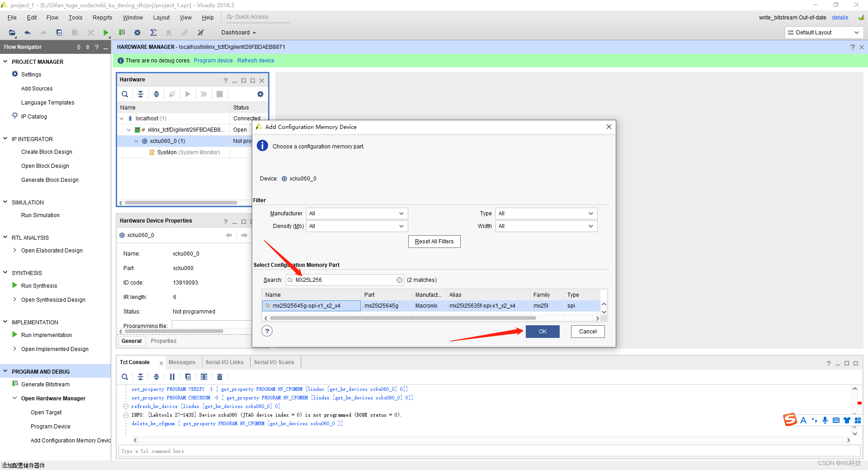This screenshot has height=470, width=868.
Task: Click Cancel in the dialog
Action: tap(588, 332)
